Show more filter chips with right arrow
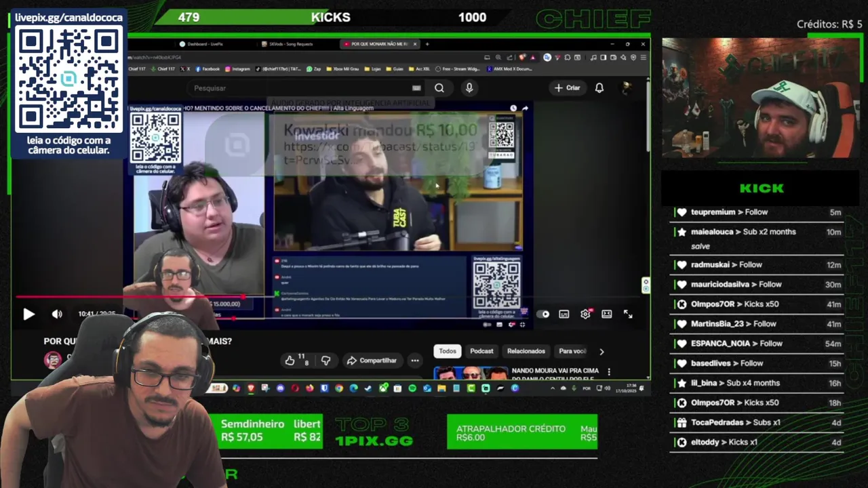 (x=601, y=352)
